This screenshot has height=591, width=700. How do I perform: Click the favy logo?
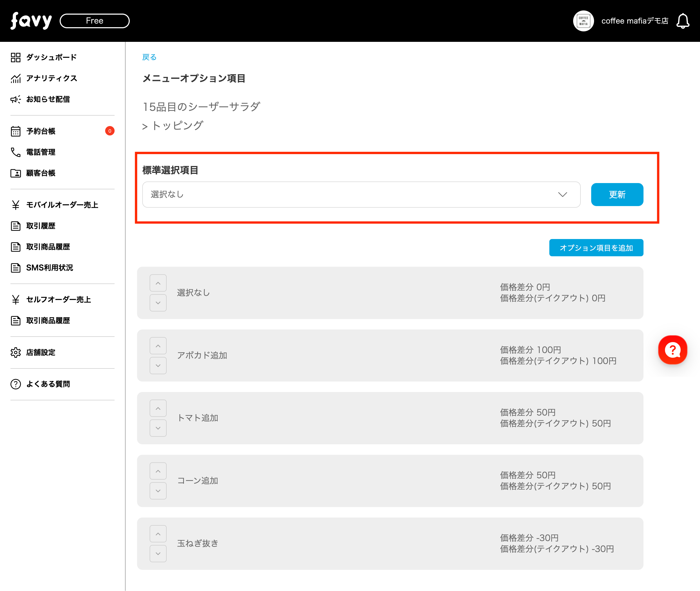31,21
